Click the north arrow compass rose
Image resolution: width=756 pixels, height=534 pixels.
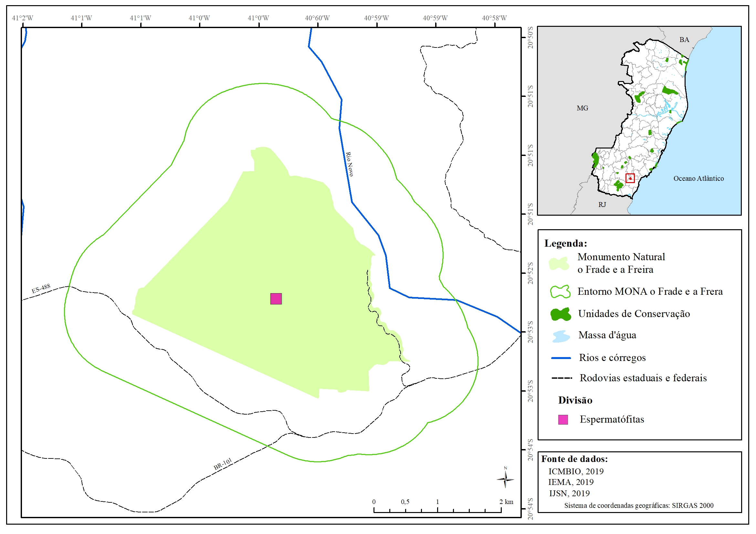click(505, 480)
